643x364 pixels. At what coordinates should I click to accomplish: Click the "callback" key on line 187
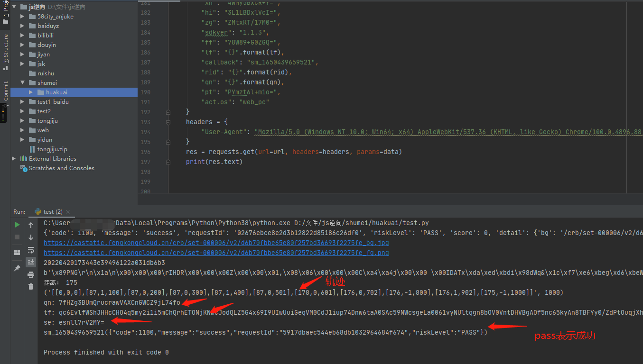220,63
